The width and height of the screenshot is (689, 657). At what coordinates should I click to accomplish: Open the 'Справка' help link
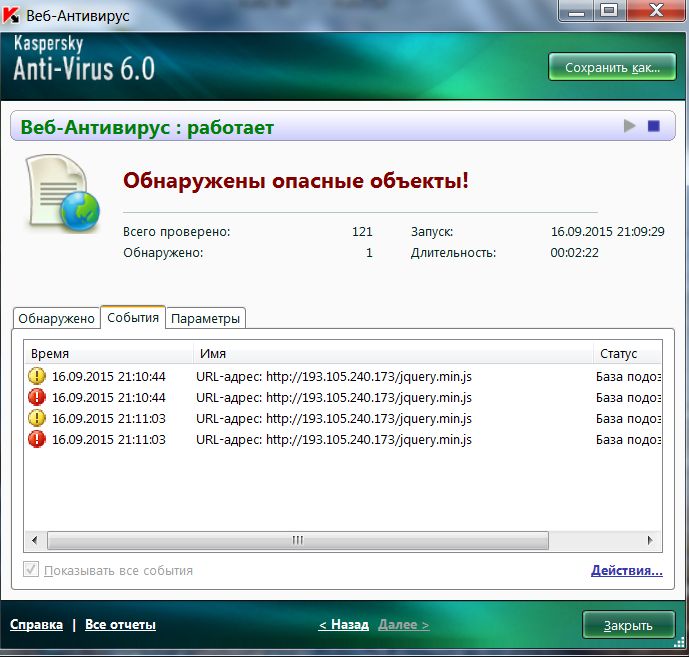coord(36,625)
